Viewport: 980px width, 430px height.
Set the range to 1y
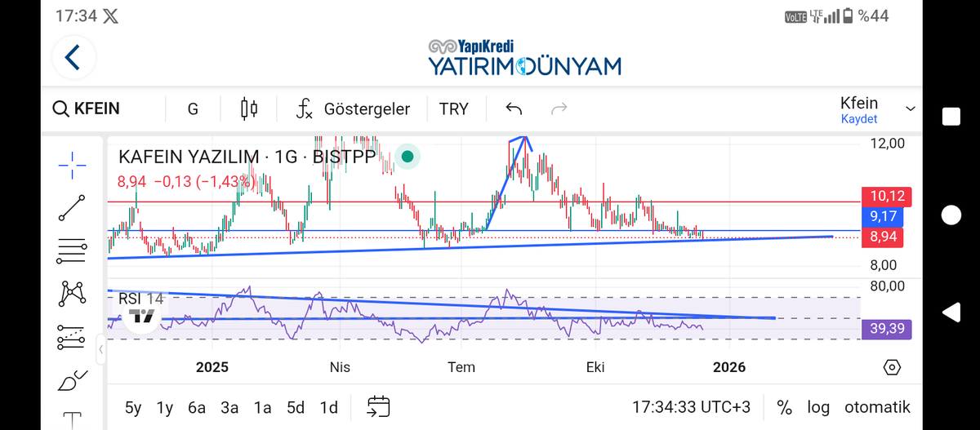click(x=165, y=407)
